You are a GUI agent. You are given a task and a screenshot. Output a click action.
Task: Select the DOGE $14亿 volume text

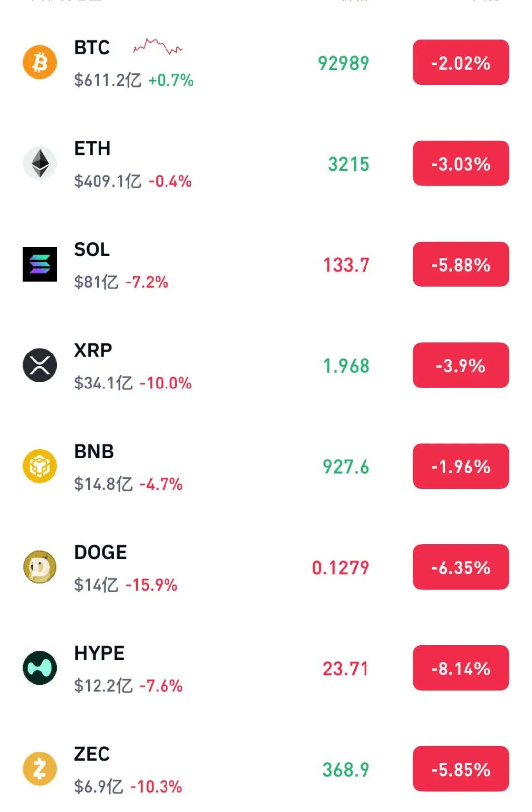96,585
